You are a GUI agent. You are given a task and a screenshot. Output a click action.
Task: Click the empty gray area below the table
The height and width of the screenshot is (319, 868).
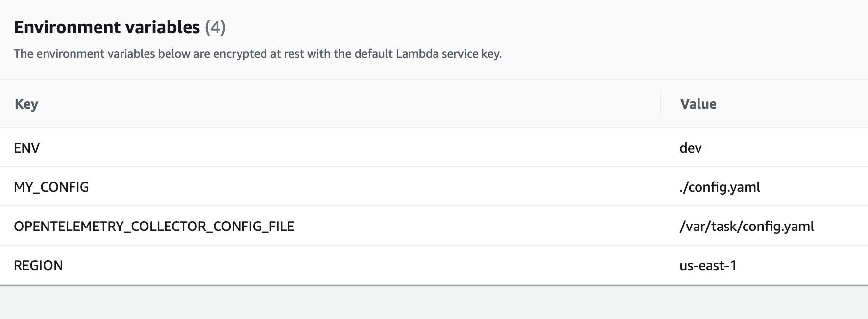tap(434, 302)
